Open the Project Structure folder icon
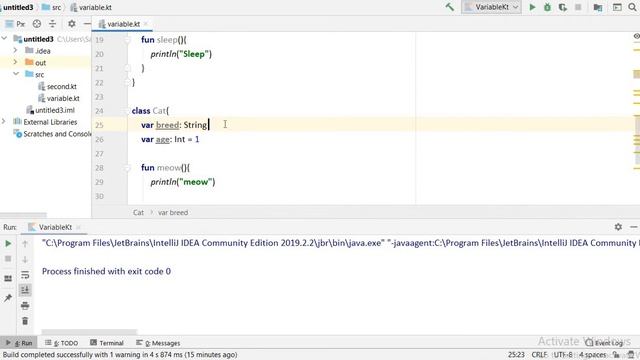 pyautogui.click(x=598, y=7)
